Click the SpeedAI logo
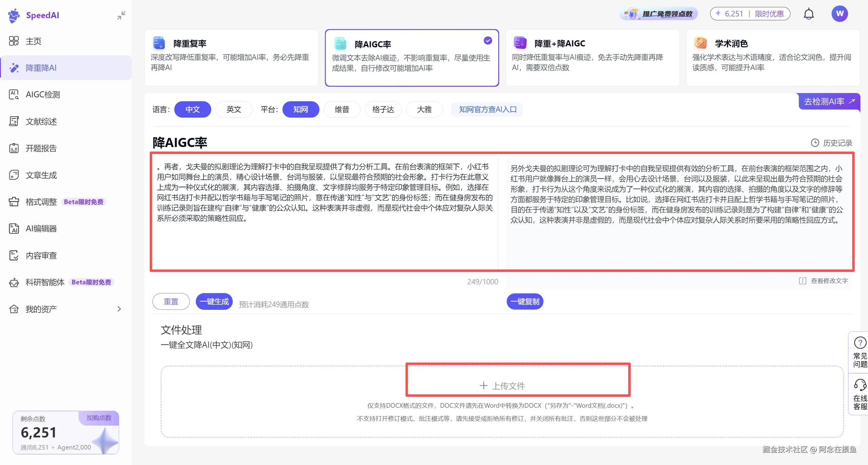This screenshot has height=465, width=868. (x=14, y=15)
